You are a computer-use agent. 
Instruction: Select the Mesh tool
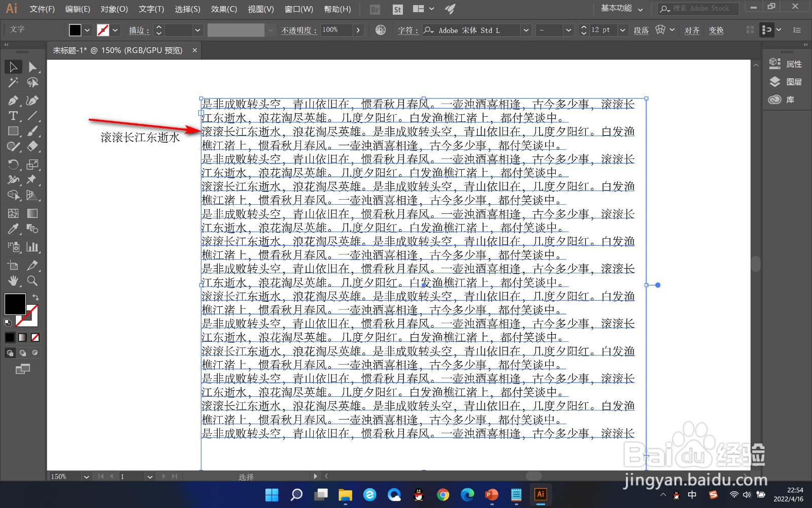point(13,213)
